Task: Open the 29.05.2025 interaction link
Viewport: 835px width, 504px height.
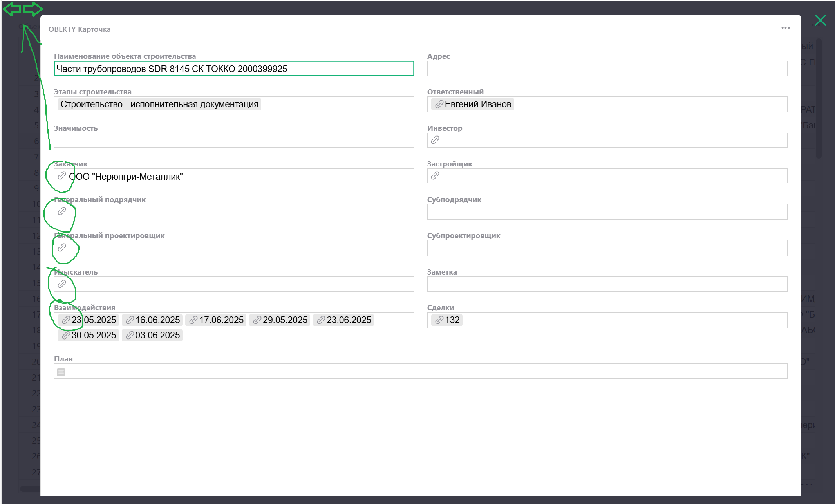Action: point(280,320)
